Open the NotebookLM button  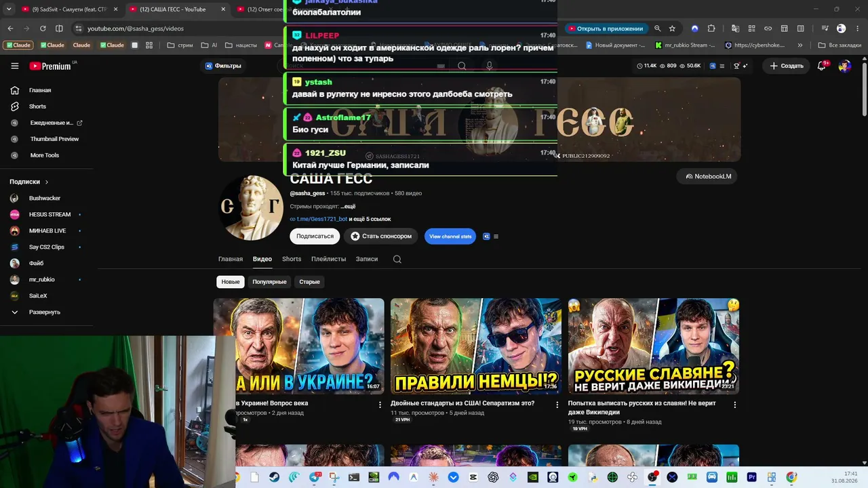(x=707, y=176)
